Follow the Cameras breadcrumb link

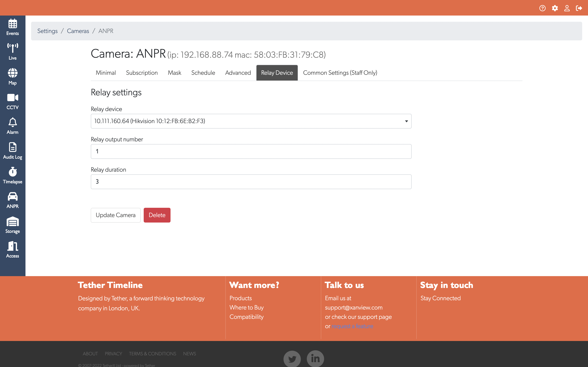(x=78, y=31)
